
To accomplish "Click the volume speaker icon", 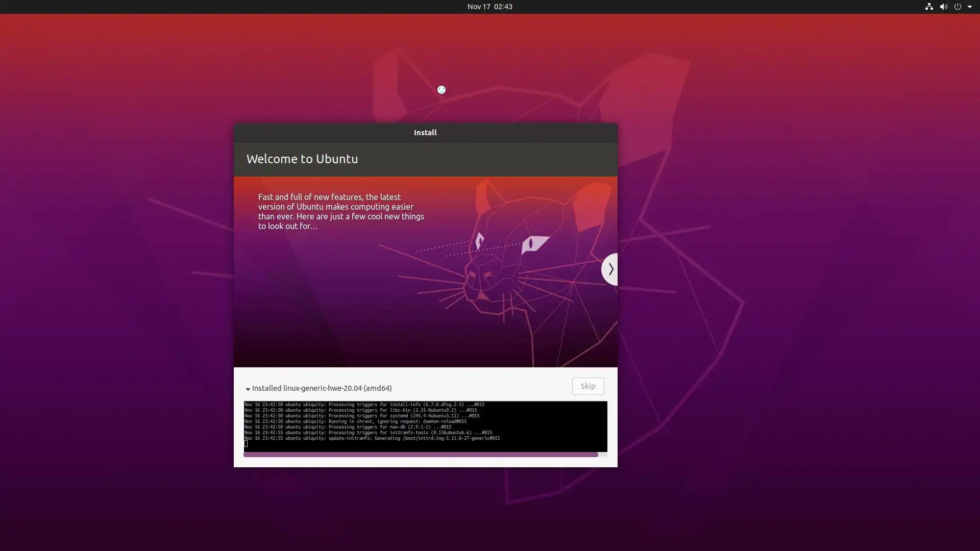I will pos(943,7).
